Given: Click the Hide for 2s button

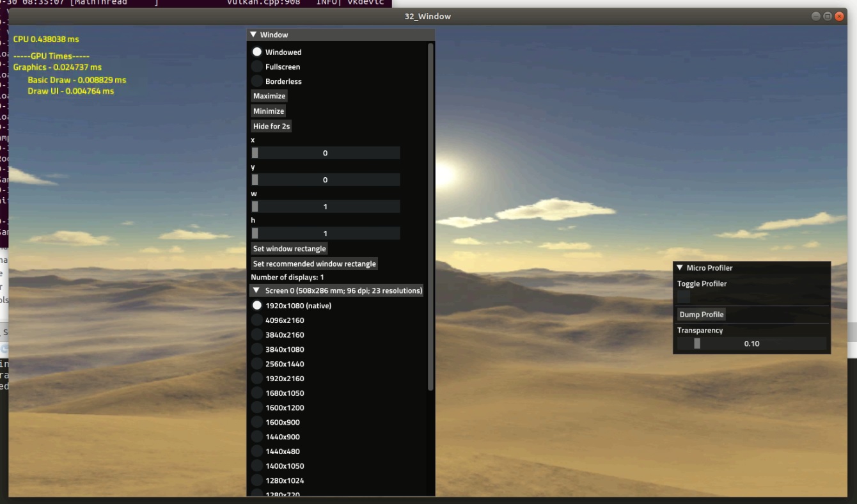Looking at the screenshot, I should (x=271, y=126).
